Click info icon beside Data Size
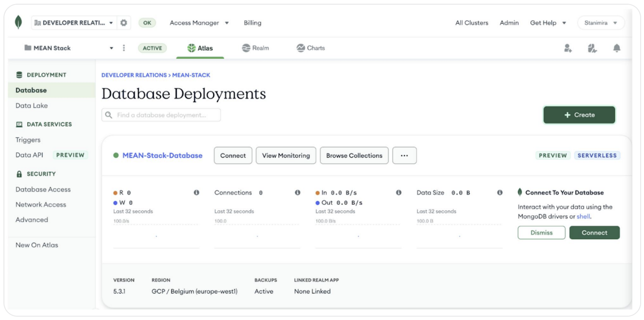Viewport: 644px width, 320px height. 500,193
